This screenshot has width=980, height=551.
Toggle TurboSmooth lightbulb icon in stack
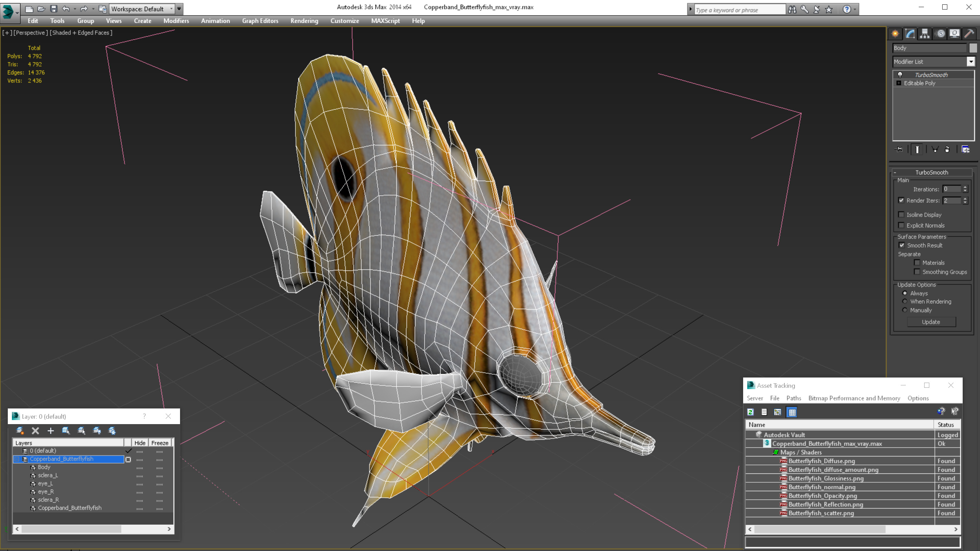[x=900, y=75]
